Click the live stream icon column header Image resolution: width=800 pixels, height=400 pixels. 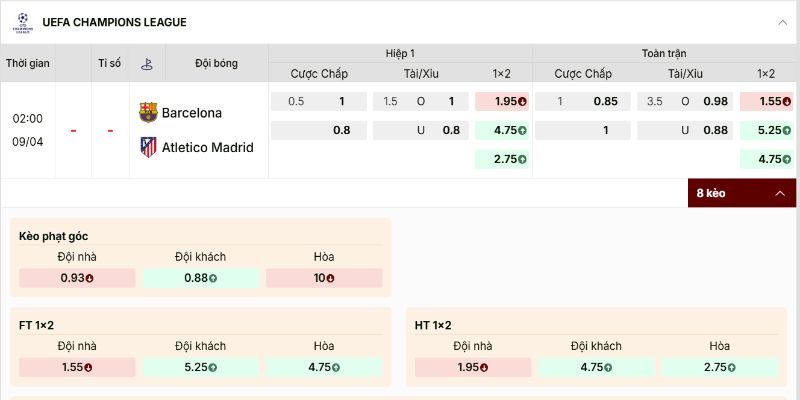coord(148,63)
